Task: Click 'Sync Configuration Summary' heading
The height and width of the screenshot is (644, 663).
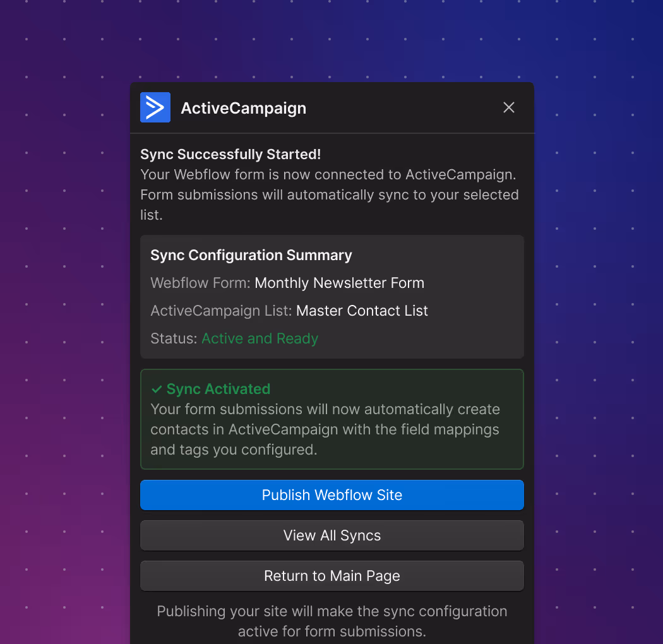Action: pyautogui.click(x=251, y=255)
